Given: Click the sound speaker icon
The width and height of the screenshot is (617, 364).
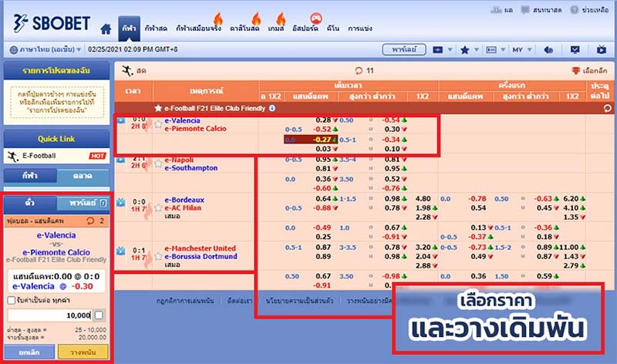Looking at the screenshot, I should [548, 49].
